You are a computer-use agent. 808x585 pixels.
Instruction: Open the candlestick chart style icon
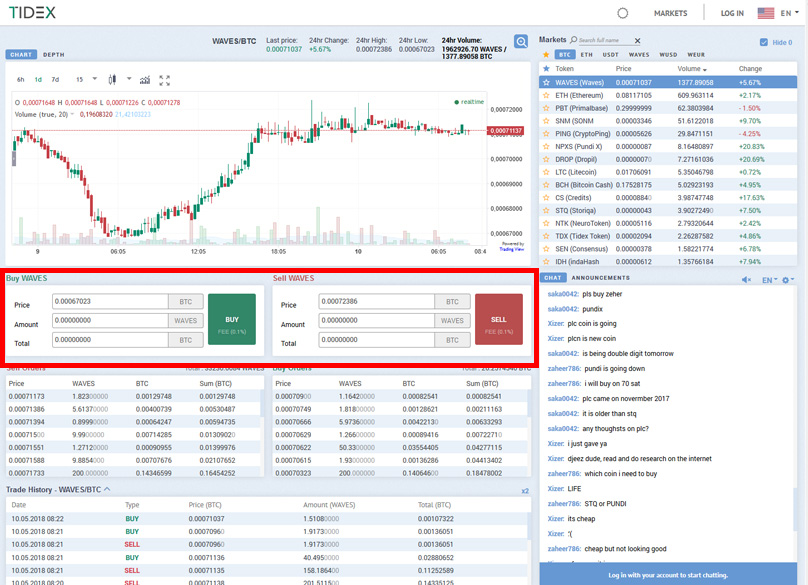tap(112, 79)
